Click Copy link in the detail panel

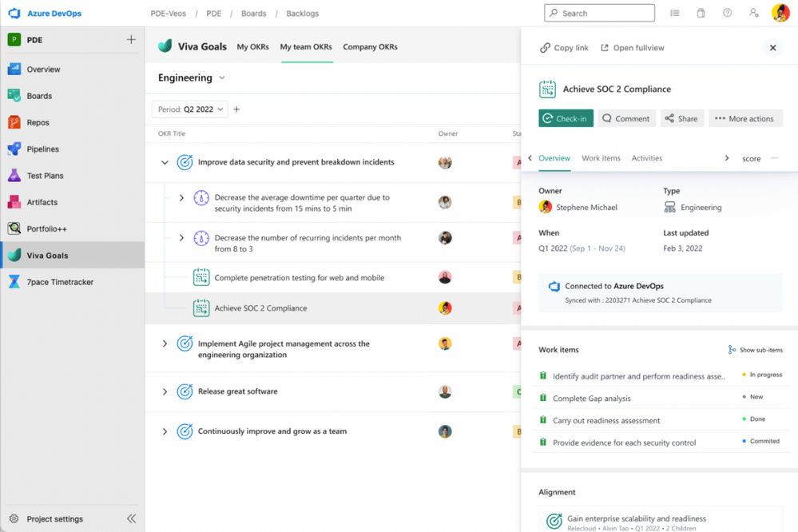click(564, 47)
